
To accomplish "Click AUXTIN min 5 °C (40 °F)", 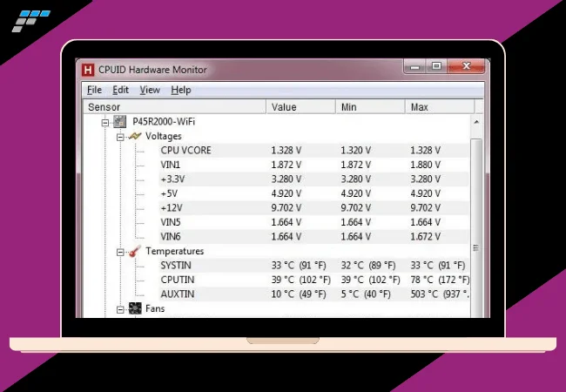I will coord(366,294).
